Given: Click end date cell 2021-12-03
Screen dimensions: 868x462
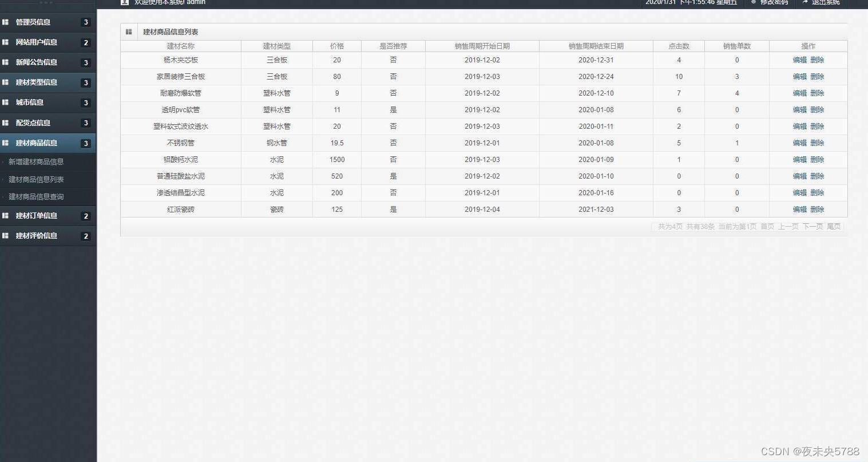Looking at the screenshot, I should pyautogui.click(x=596, y=210).
